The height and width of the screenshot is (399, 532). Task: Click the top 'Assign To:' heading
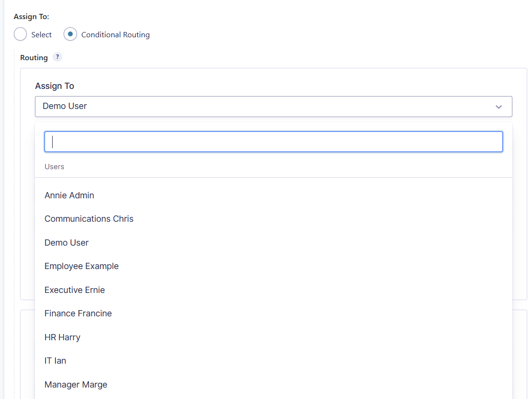point(32,17)
